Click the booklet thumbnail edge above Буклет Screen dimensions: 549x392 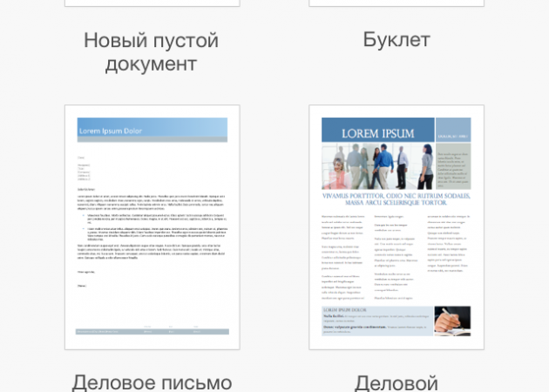[x=396, y=3]
